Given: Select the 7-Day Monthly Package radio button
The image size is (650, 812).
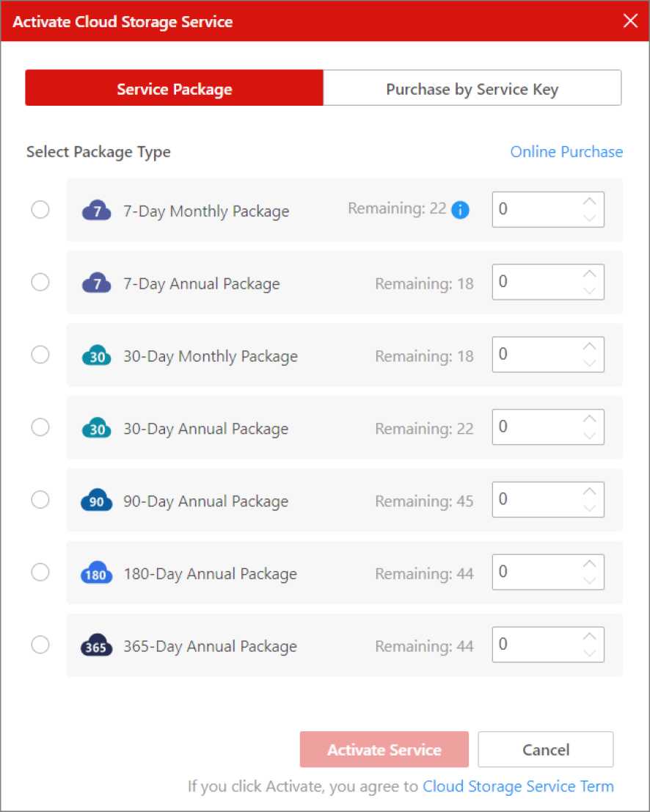Looking at the screenshot, I should click(x=40, y=210).
